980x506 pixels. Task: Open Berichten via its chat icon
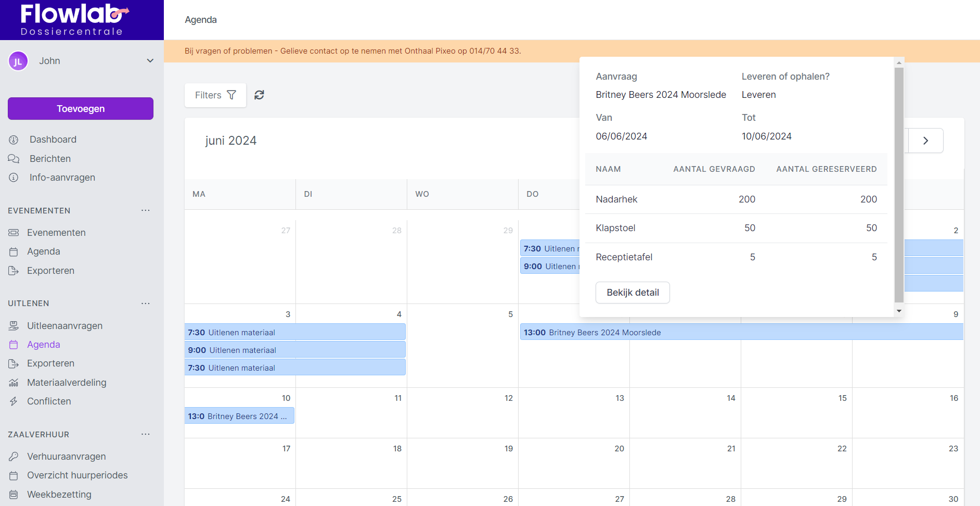14,159
